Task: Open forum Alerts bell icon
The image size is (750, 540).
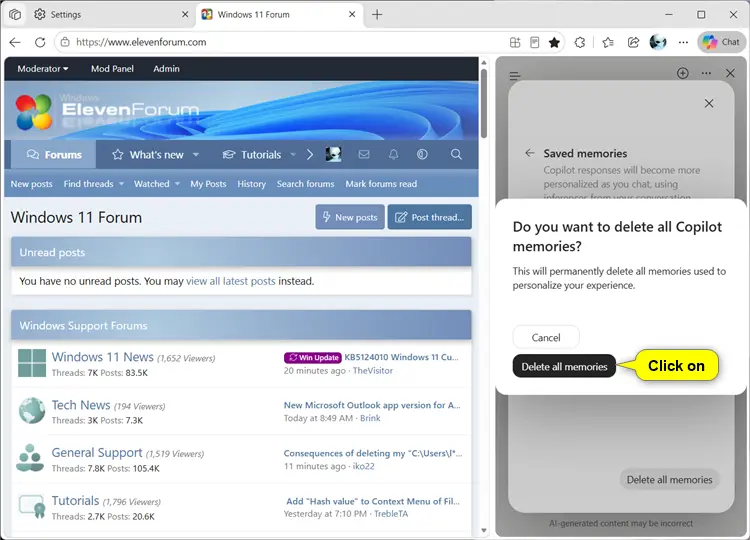Action: point(393,154)
